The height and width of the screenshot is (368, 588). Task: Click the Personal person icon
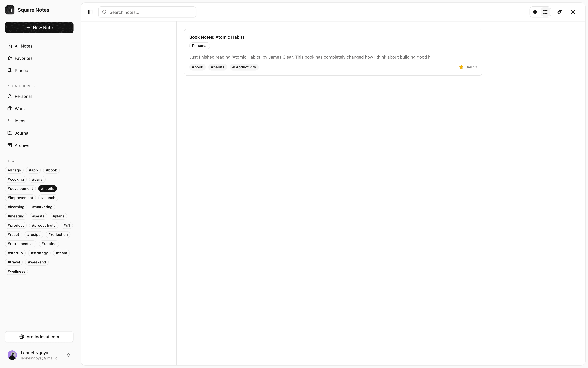(10, 96)
